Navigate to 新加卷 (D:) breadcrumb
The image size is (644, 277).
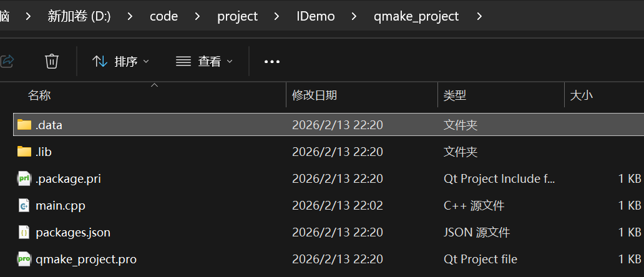79,17
